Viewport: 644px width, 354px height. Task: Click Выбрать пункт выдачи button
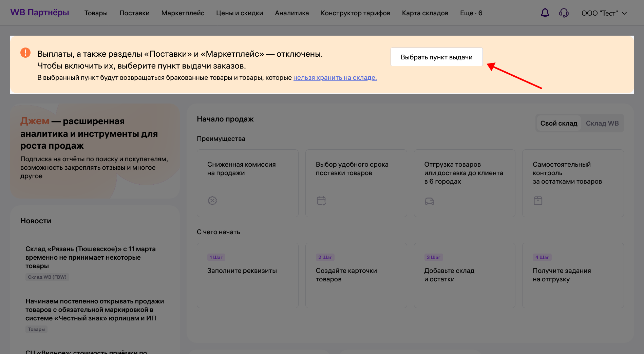tap(436, 57)
